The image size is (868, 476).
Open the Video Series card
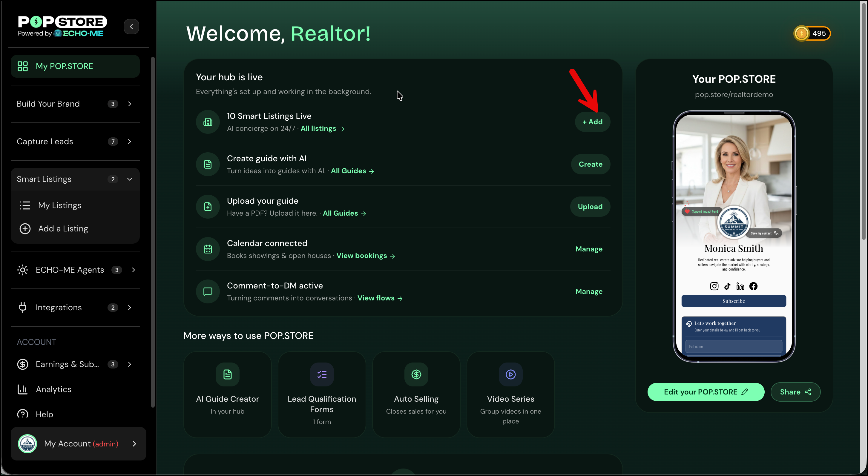[510, 394]
